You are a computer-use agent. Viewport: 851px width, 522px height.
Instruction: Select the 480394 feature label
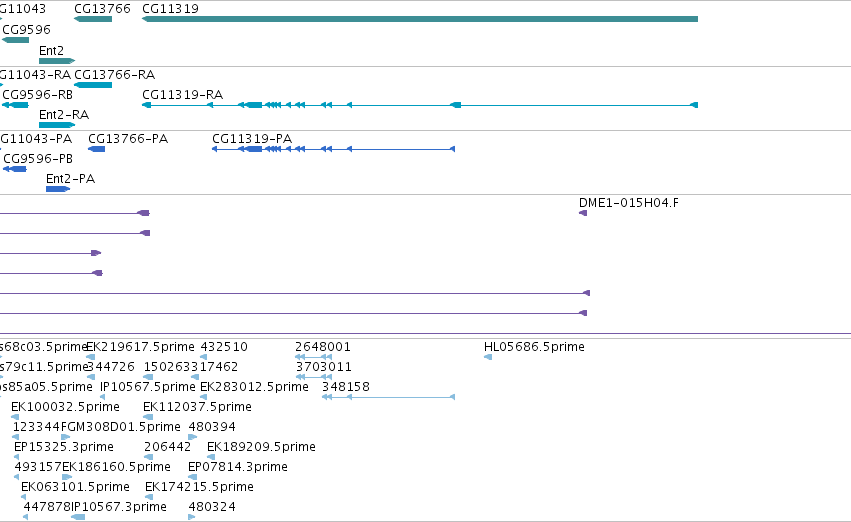tap(212, 426)
